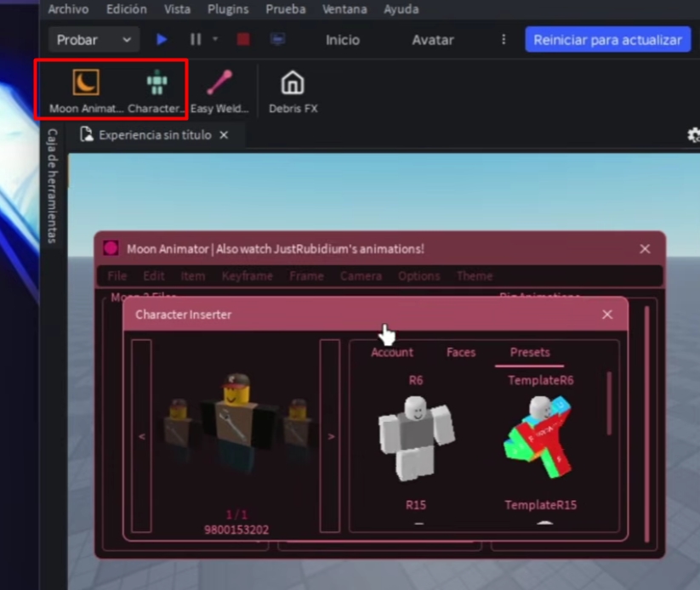Pause the running test
Screen dimensions: 700x590
[x=196, y=40]
